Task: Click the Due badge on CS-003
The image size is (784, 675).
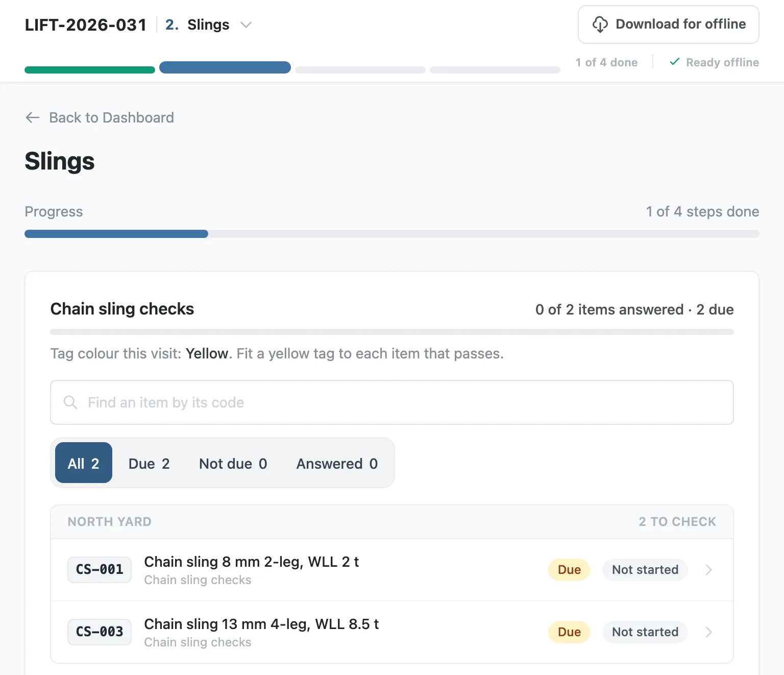Action: [x=569, y=632]
